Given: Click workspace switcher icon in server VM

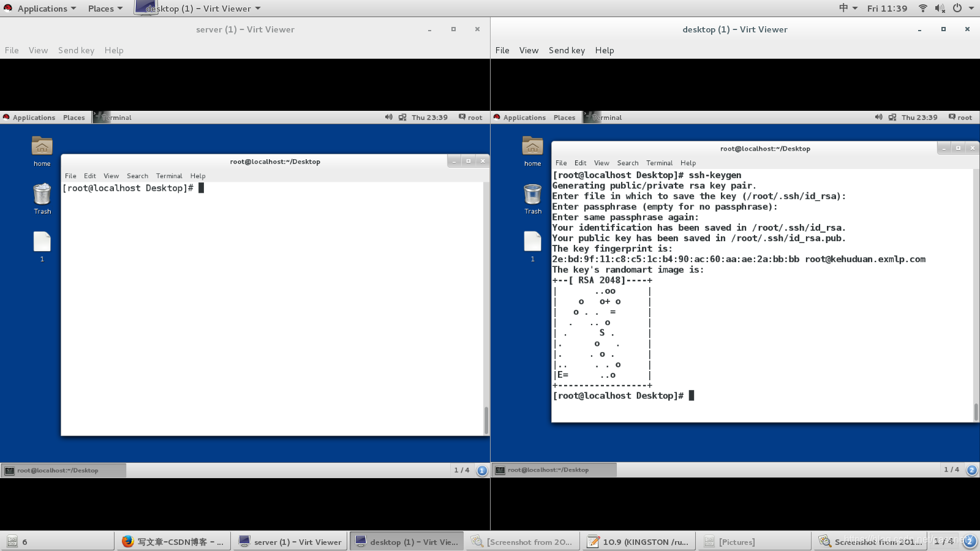Looking at the screenshot, I should (x=482, y=470).
